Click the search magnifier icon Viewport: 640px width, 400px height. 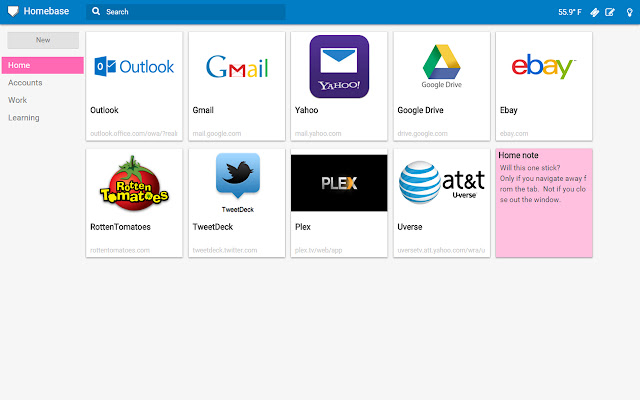(96, 11)
